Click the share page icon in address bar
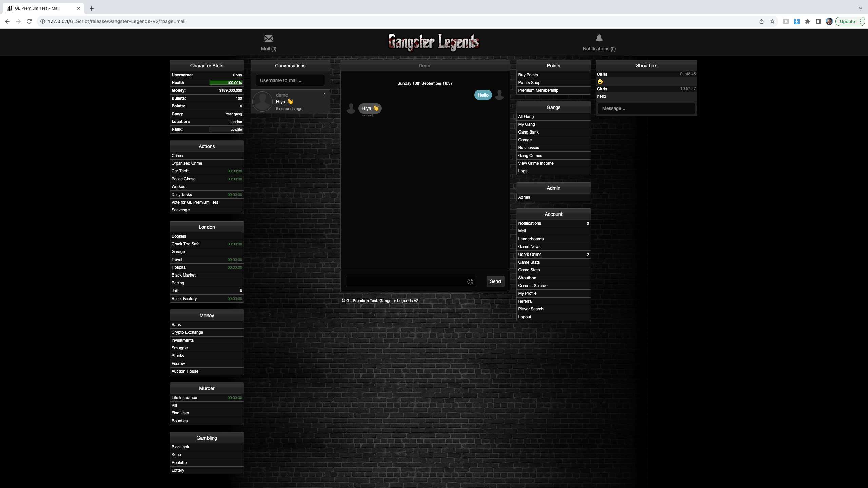Viewport: 868px width, 488px height. coord(762,21)
